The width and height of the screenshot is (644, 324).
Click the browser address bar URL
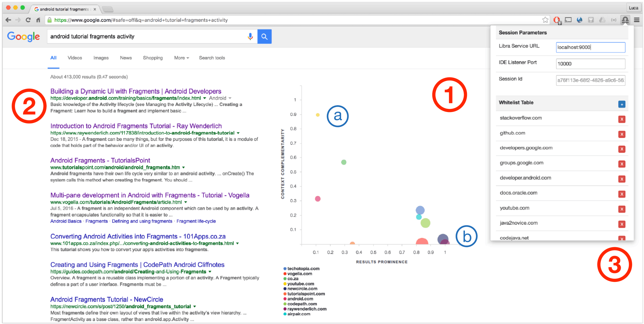tap(141, 20)
